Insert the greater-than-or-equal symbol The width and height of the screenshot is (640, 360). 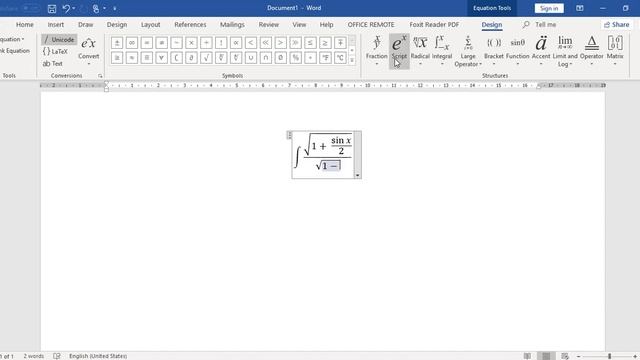325,43
